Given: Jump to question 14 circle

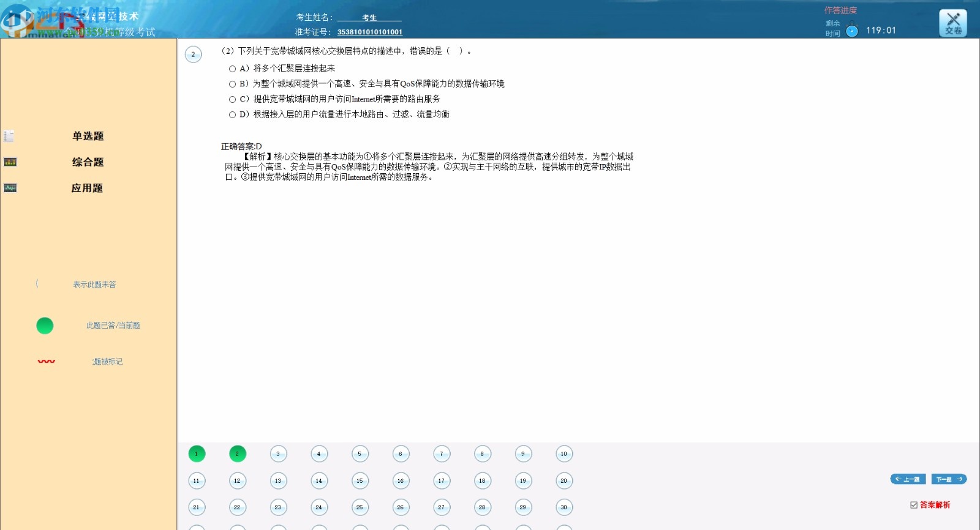Looking at the screenshot, I should pos(319,480).
